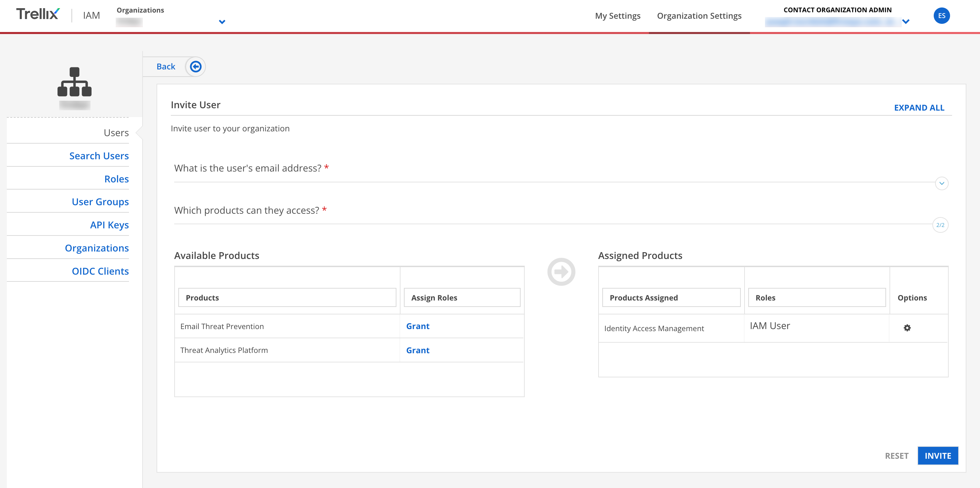The width and height of the screenshot is (980, 488).
Task: Click the Available Products heading
Action: pyautogui.click(x=216, y=256)
